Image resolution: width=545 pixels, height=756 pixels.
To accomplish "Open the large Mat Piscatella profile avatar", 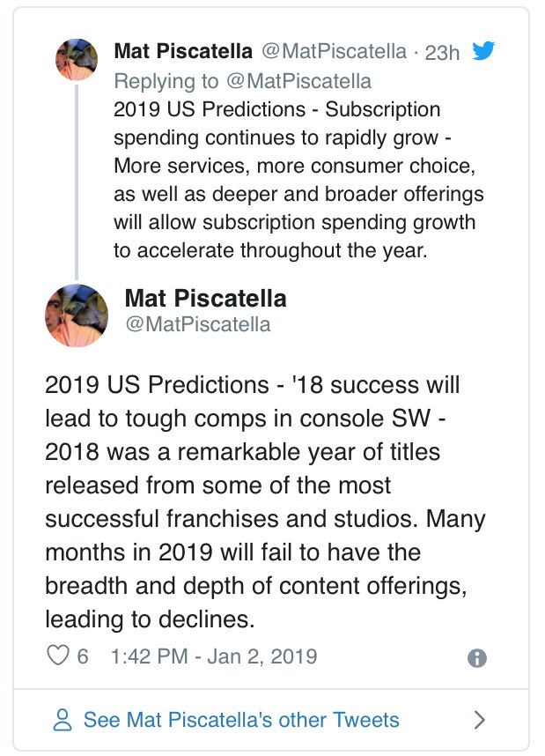I will pyautogui.click(x=77, y=315).
